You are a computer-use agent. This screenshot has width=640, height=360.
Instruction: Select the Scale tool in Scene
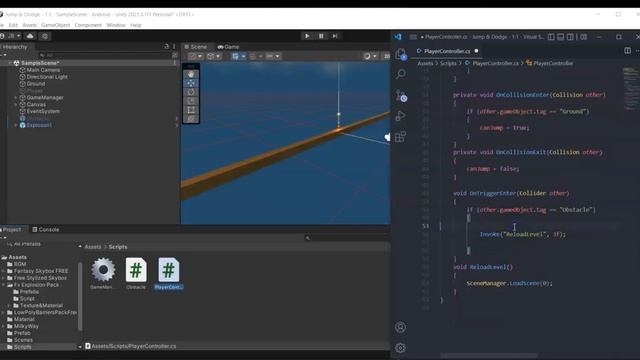[191, 101]
